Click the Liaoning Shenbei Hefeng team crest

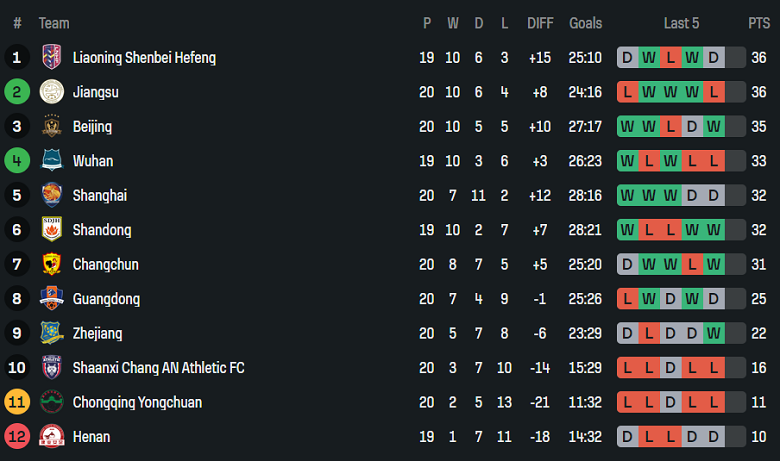click(51, 58)
